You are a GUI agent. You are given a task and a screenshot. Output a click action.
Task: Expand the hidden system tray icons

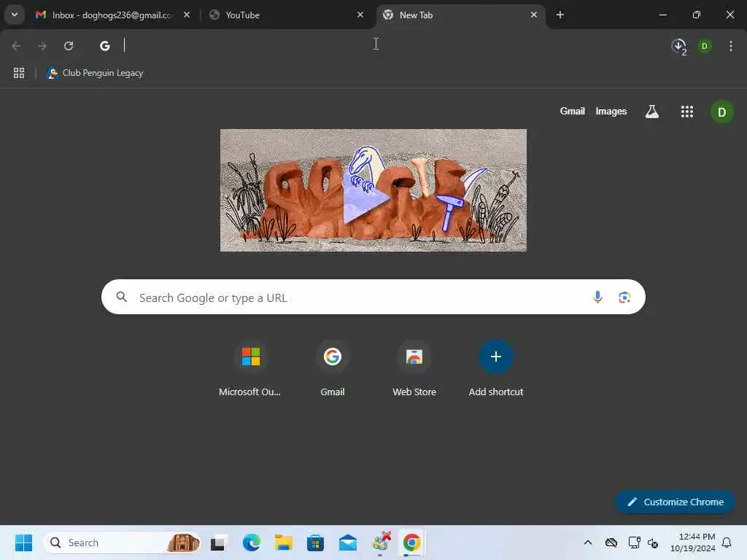(x=588, y=542)
